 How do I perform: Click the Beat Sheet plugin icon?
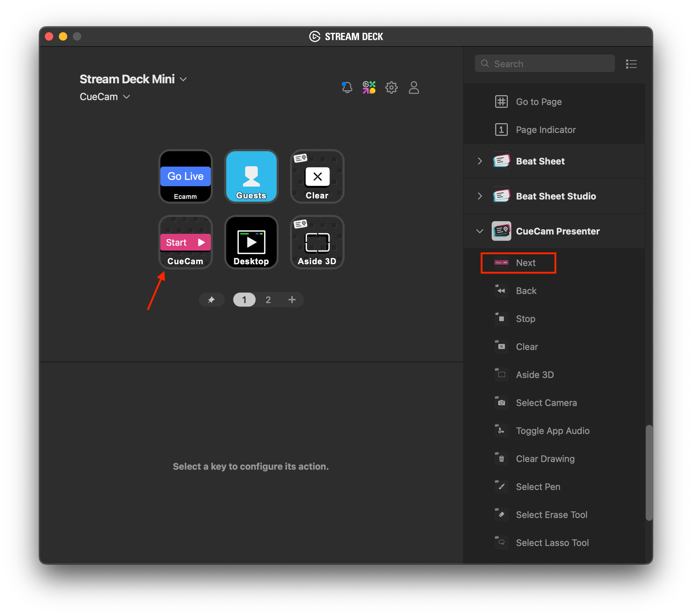click(x=501, y=161)
